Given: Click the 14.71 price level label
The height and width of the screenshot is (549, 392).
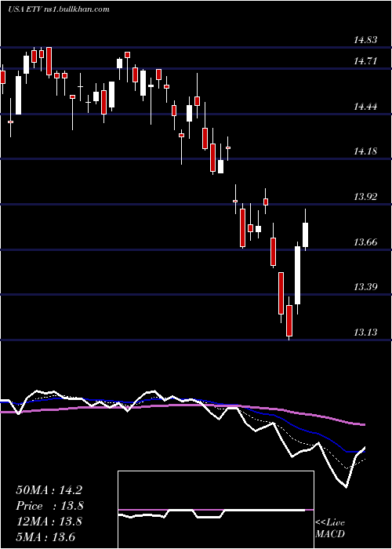Looking at the screenshot, I should pyautogui.click(x=365, y=62).
